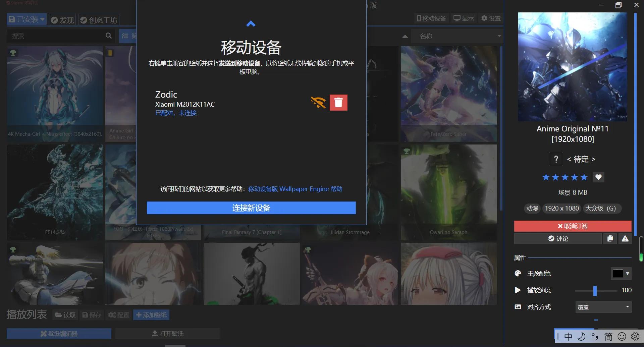Select the Fate/Zero Saber wallpaper thumbnail
The height and width of the screenshot is (347, 644).
(x=448, y=94)
